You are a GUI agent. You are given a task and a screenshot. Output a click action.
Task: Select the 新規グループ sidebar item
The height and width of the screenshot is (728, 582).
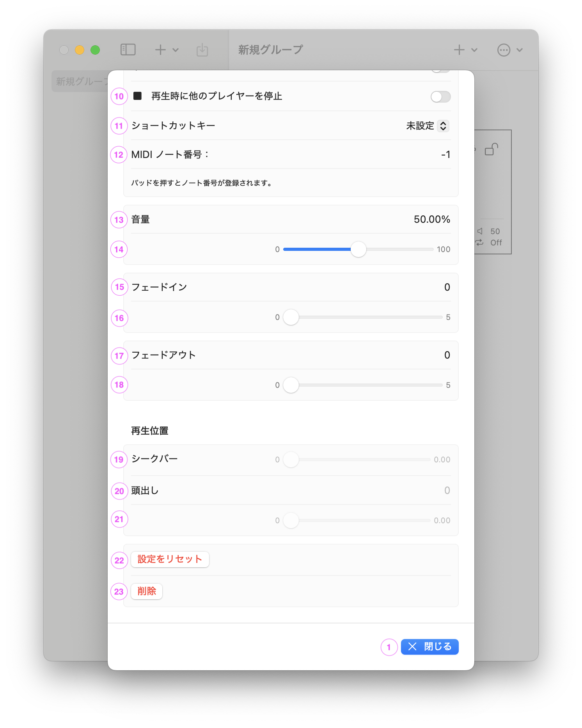[80, 81]
